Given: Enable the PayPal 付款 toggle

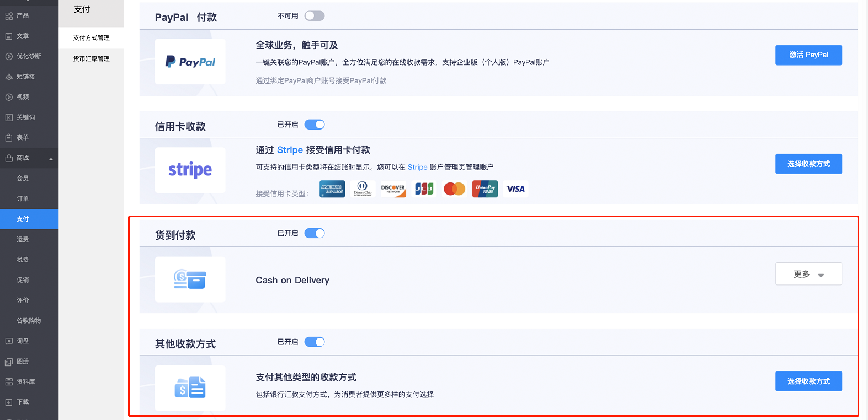Looking at the screenshot, I should click(315, 16).
